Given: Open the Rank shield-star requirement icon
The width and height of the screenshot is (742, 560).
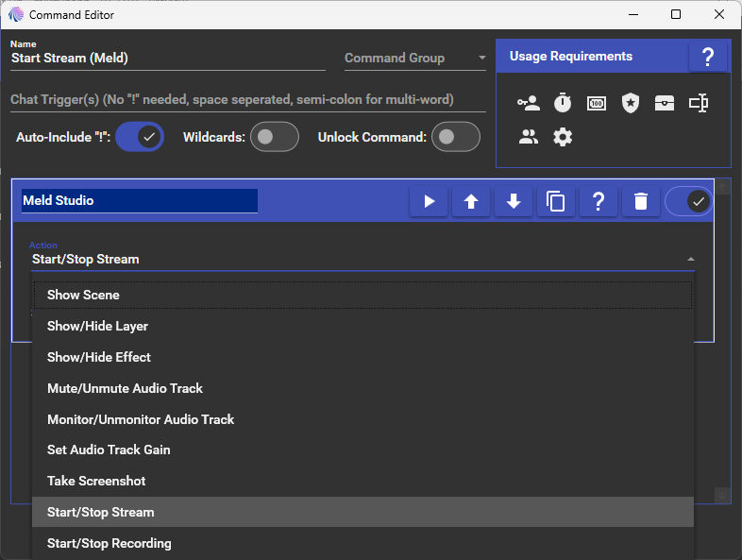Looking at the screenshot, I should pyautogui.click(x=631, y=103).
